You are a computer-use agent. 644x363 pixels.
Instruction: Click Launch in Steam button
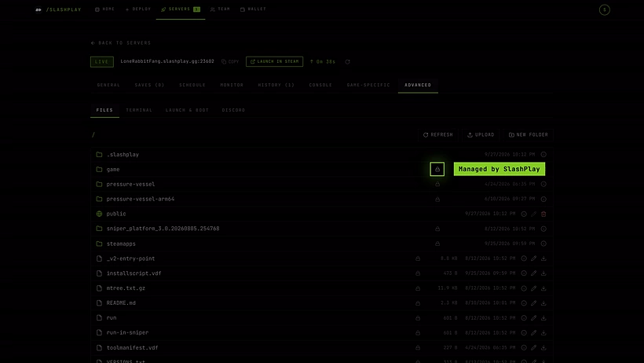click(274, 61)
